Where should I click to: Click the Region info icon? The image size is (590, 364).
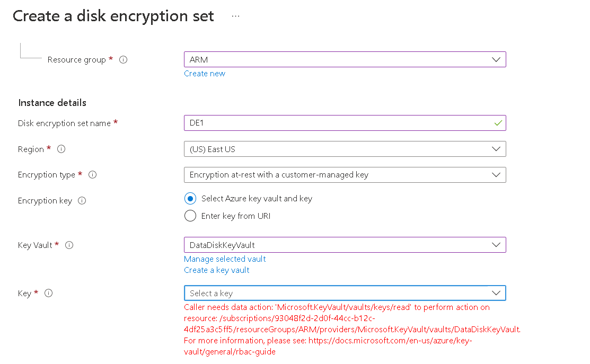pos(61,149)
